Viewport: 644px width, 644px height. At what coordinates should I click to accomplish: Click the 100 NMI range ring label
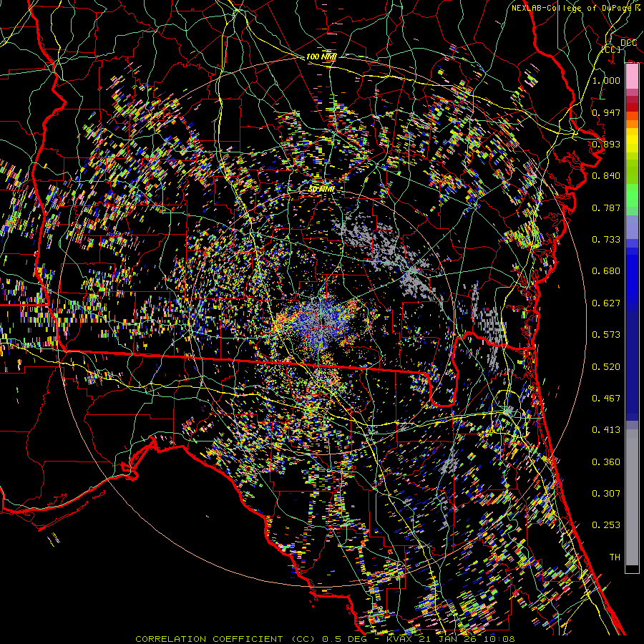coord(321,57)
